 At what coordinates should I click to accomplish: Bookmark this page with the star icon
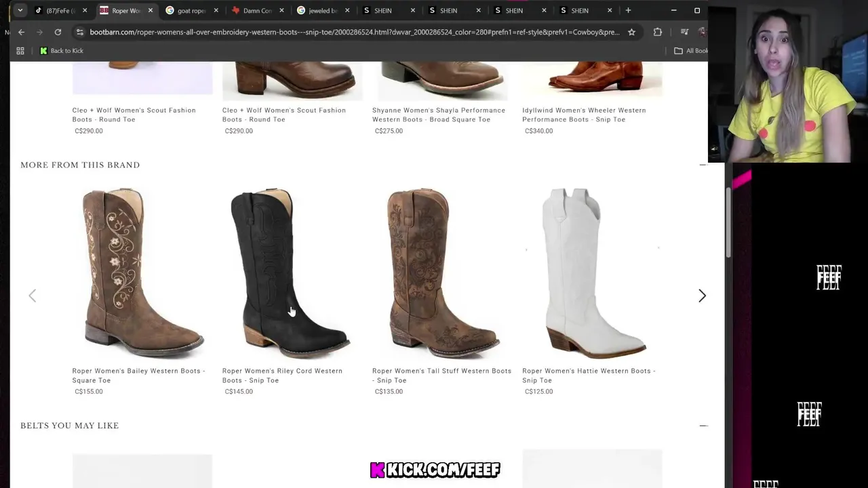tap(631, 32)
